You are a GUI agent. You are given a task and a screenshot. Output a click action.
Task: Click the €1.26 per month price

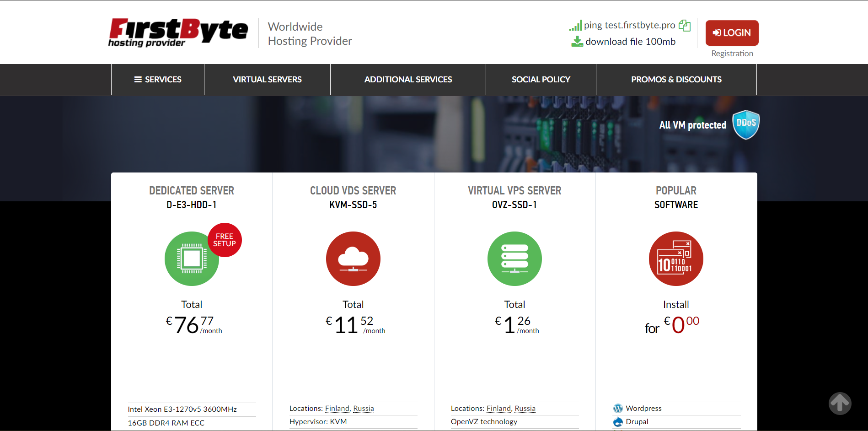coord(517,325)
